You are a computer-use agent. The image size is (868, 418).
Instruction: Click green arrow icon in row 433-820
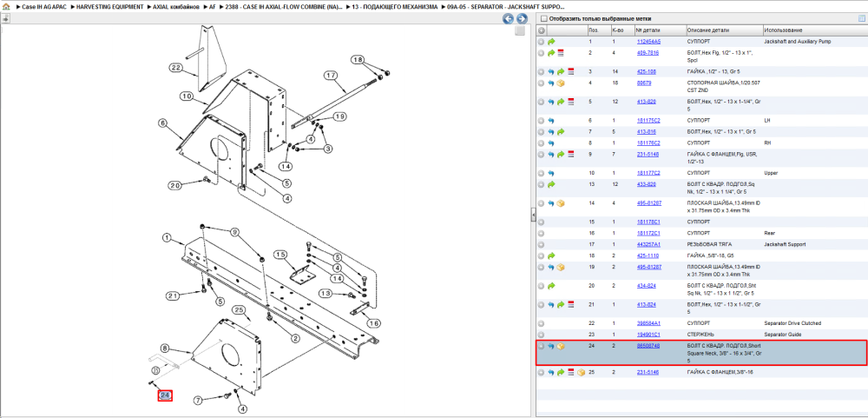coord(551,184)
